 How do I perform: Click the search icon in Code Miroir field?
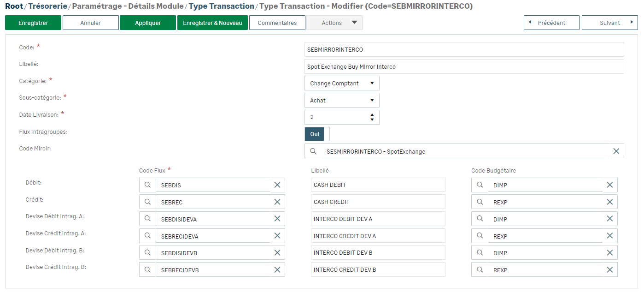tap(313, 151)
